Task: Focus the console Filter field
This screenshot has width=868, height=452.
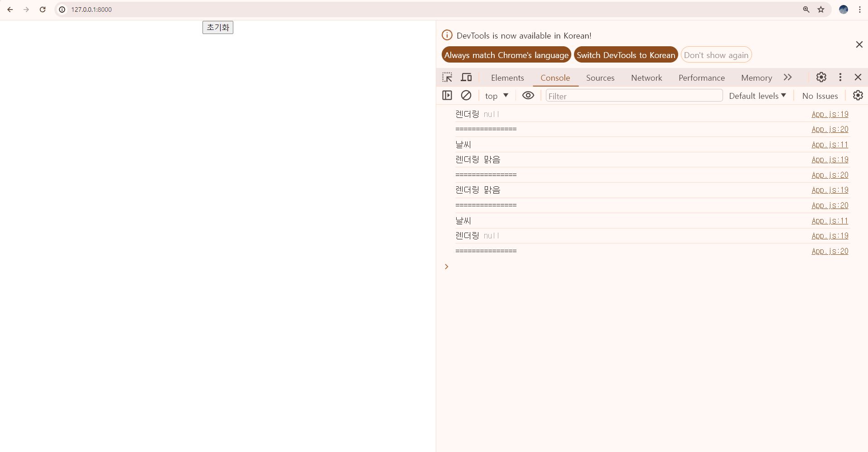Action: coord(634,96)
